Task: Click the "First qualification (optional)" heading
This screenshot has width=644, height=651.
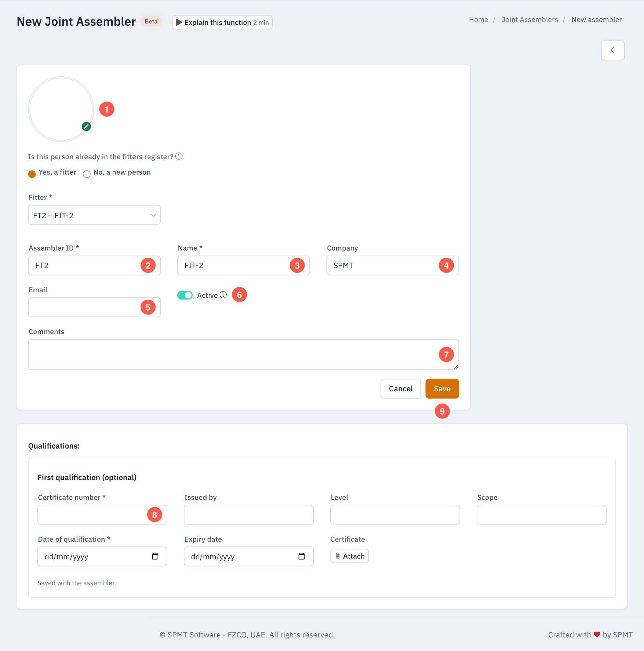Action: point(87,478)
